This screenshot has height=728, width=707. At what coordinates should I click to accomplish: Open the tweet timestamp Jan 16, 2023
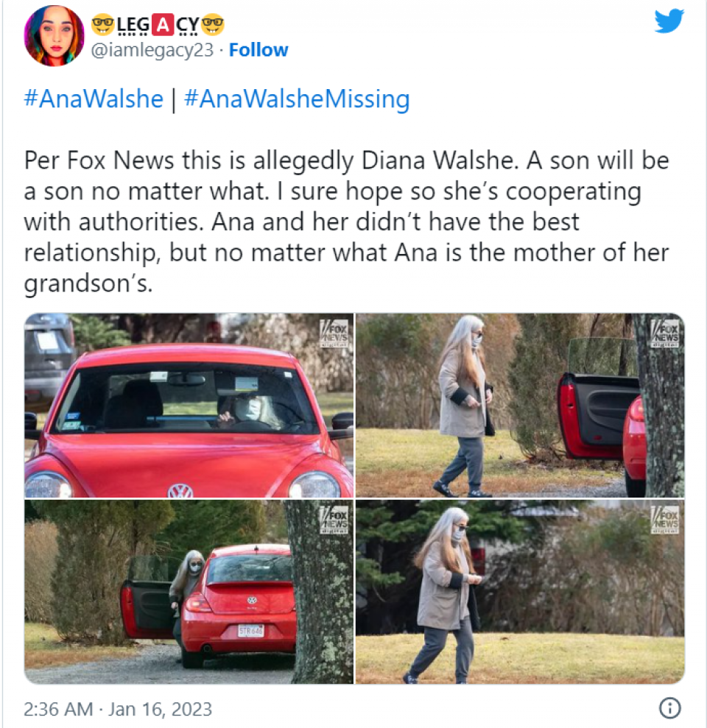pos(118,709)
